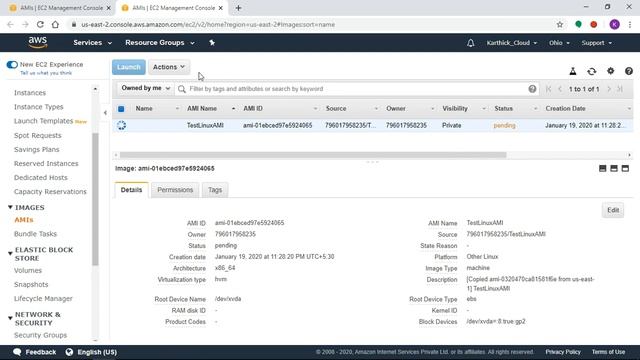Screen dimensions: 640x360
Task: Bookmark this page with star icon
Action: click(x=560, y=24)
